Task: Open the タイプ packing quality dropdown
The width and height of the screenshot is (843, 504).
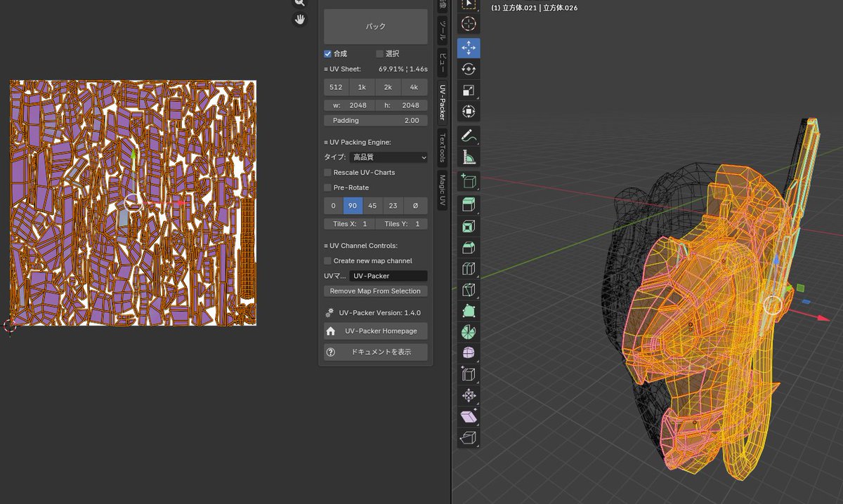Action: click(x=388, y=158)
